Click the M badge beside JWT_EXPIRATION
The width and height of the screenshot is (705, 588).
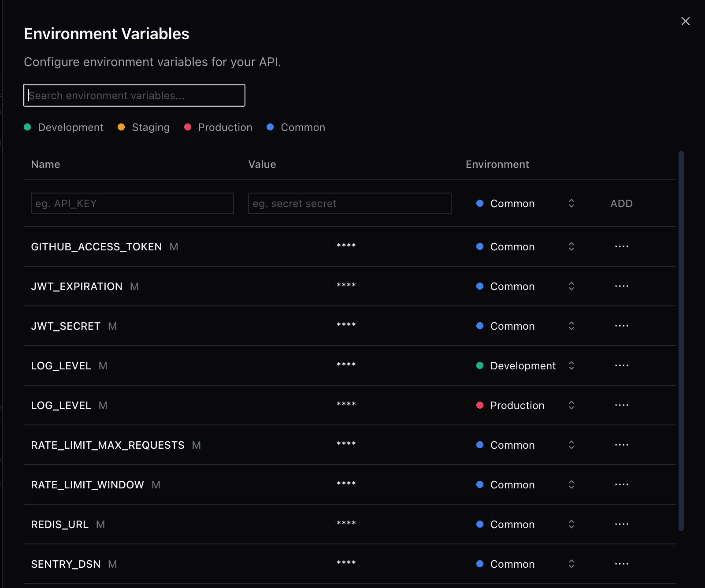(x=134, y=286)
